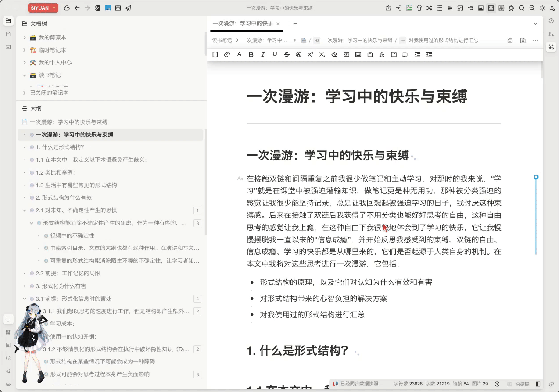Apply superscript formatting to selected text

coord(310,54)
